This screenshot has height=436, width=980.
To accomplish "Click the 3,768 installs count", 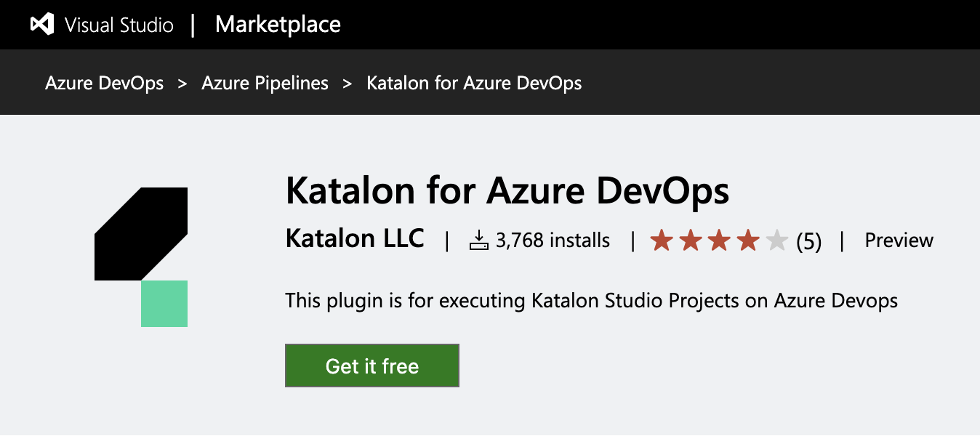I will [x=553, y=241].
